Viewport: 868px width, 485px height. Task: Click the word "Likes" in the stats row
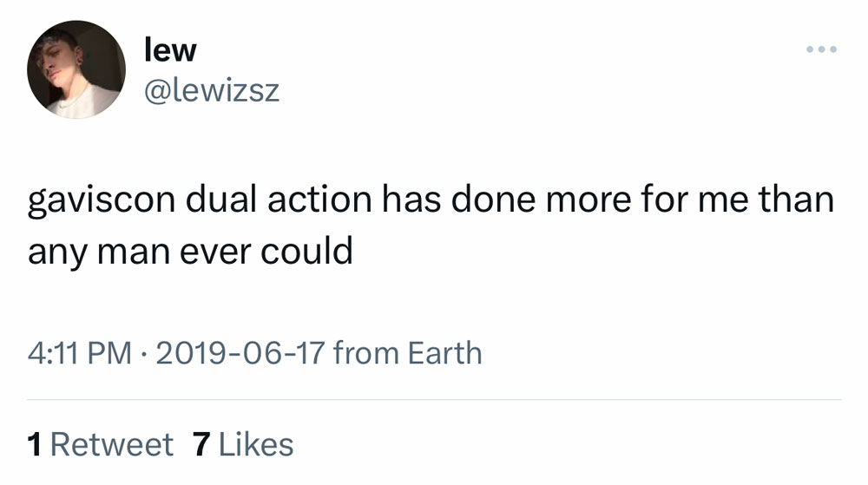click(x=256, y=444)
